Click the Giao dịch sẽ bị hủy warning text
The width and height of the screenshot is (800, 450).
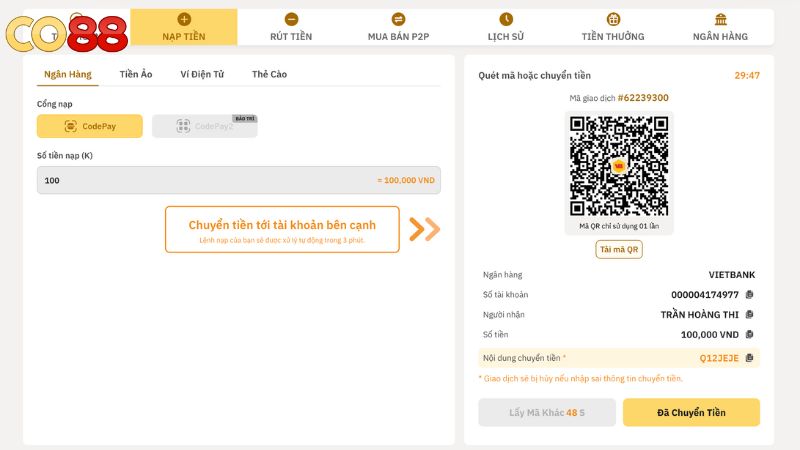(x=581, y=379)
